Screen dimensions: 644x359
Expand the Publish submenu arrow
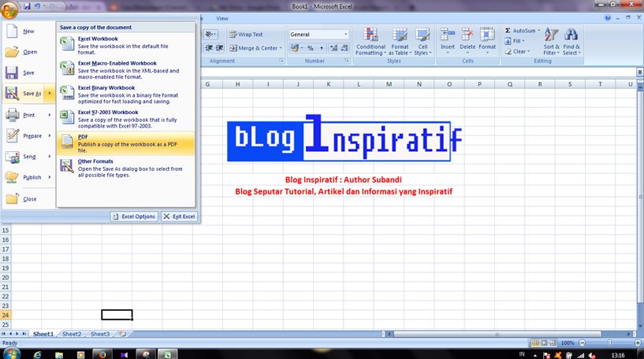(50, 177)
